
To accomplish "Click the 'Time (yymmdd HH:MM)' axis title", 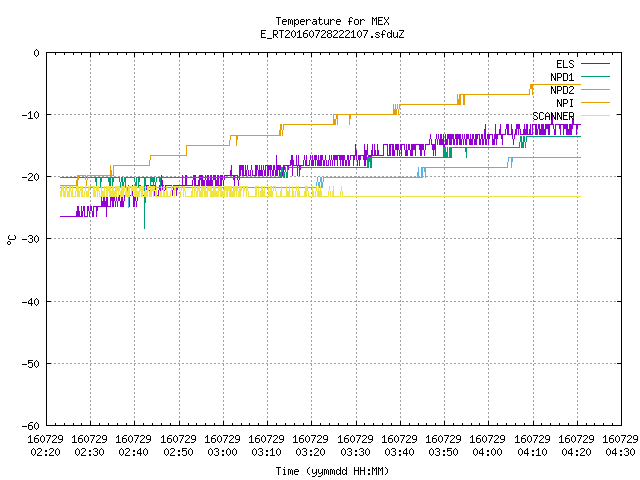I will (332, 471).
